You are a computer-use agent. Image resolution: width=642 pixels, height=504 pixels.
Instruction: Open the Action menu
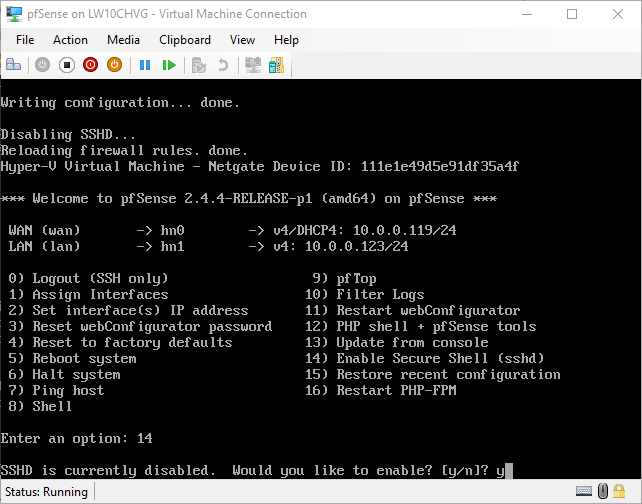click(70, 40)
